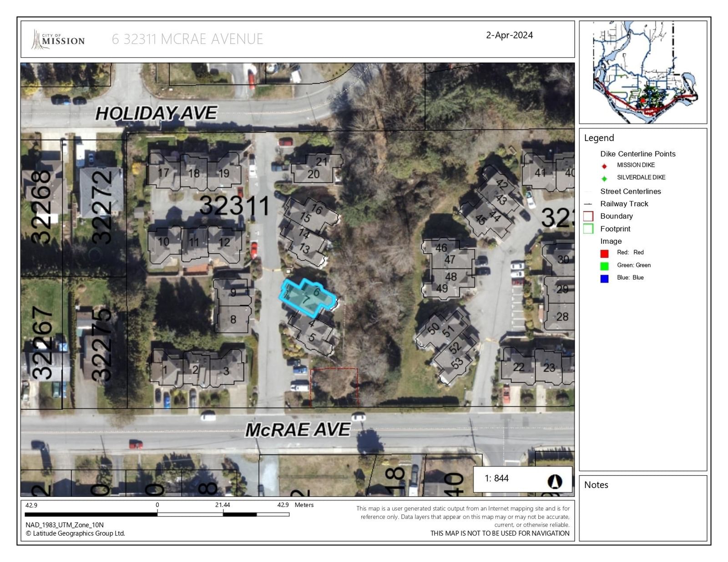The width and height of the screenshot is (728, 562).
Task: Click the title 6 32311 MCRAE AVENUE
Action: [x=187, y=39]
